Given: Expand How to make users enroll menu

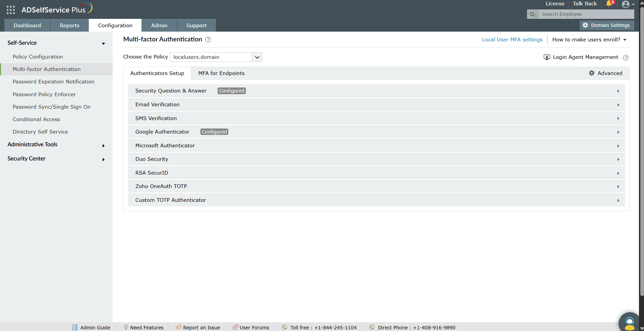Looking at the screenshot, I should click(x=590, y=40).
